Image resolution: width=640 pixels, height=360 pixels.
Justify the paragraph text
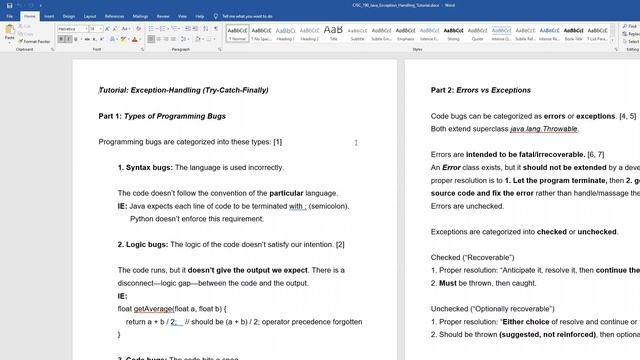click(173, 39)
